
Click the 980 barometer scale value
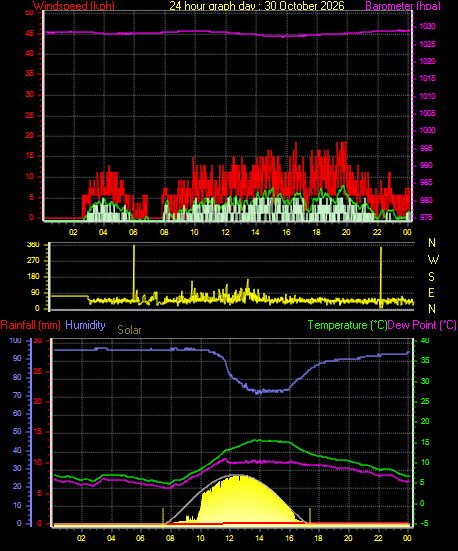(426, 200)
